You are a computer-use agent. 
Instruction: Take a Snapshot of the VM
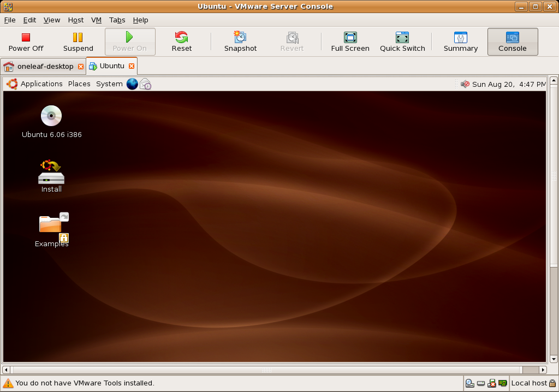tap(240, 41)
